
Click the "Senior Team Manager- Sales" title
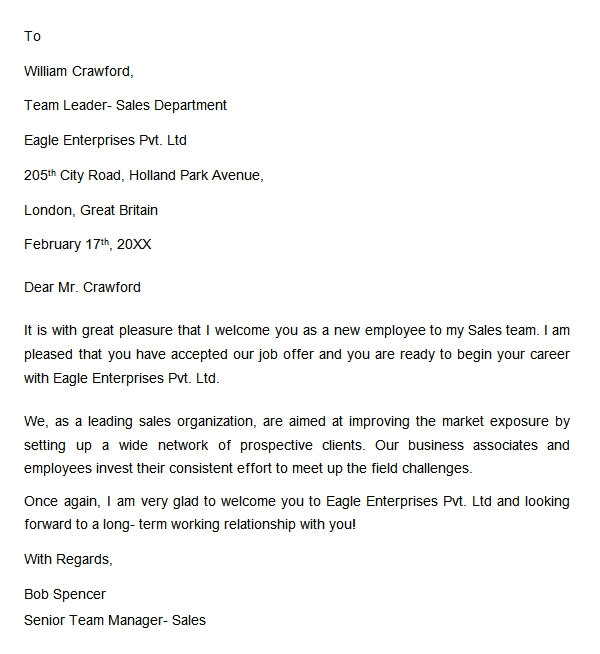pyautogui.click(x=115, y=620)
